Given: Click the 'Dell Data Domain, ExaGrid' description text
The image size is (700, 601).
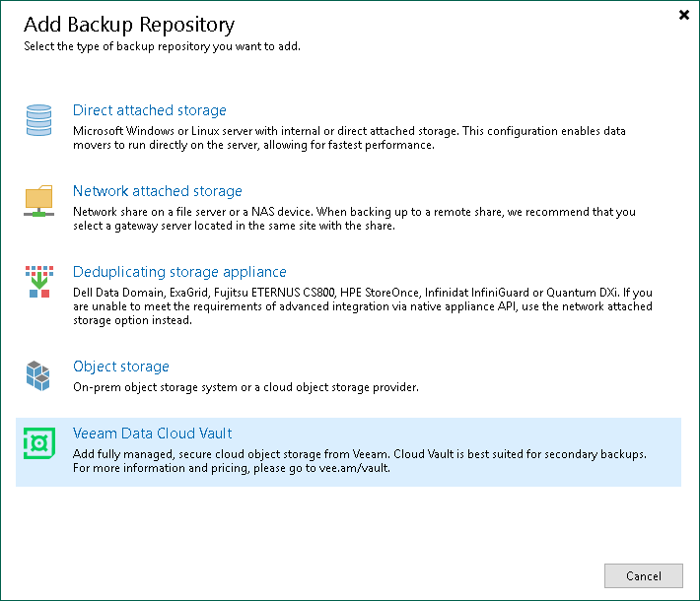Looking at the screenshot, I should (x=363, y=306).
